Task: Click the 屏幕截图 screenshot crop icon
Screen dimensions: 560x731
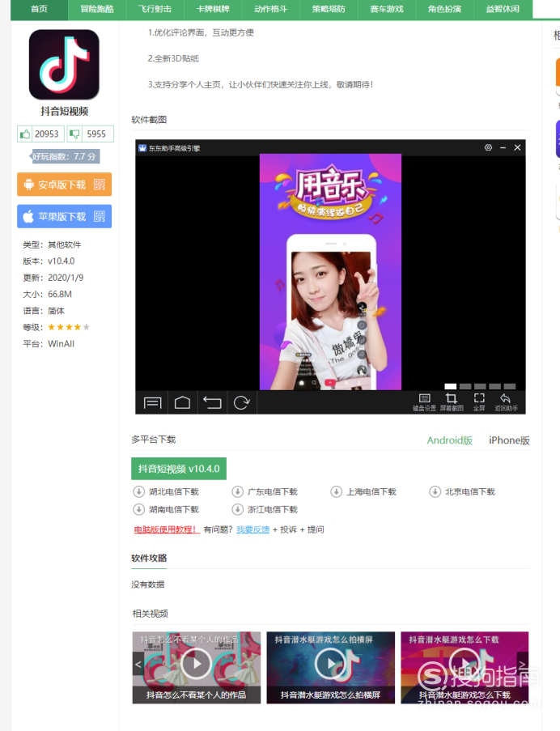Action: (452, 402)
